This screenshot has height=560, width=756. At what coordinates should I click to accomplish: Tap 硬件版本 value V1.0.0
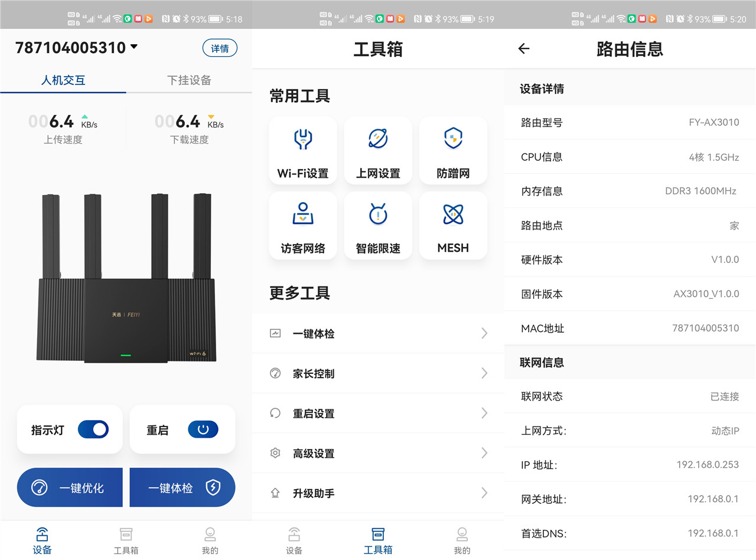tap(725, 259)
